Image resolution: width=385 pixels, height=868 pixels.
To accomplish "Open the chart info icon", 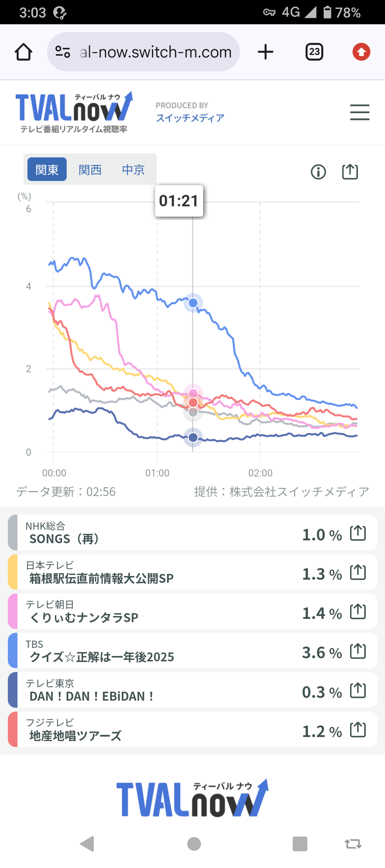I will [x=318, y=172].
